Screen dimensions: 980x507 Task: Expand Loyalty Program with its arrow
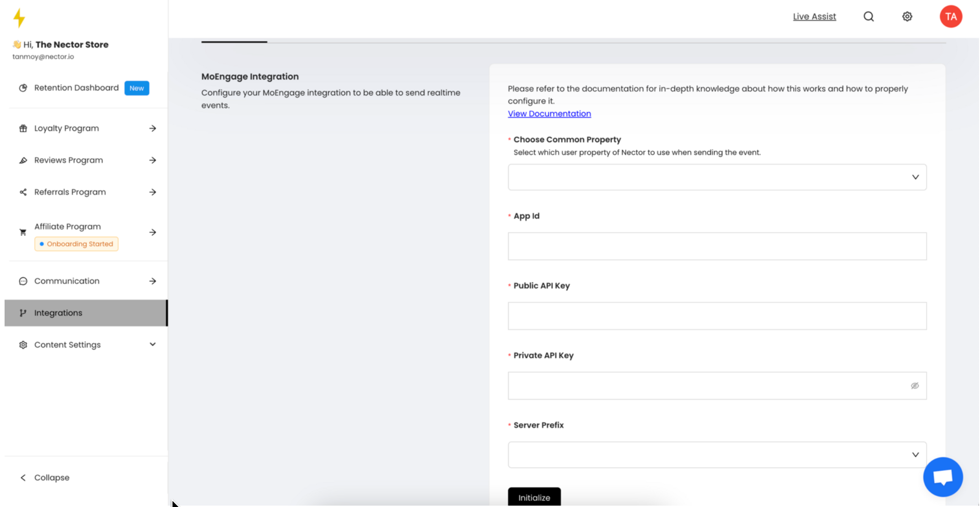coord(152,129)
